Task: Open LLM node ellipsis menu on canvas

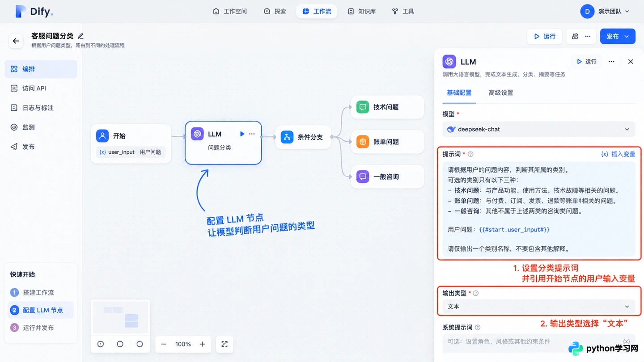Action: click(252, 134)
